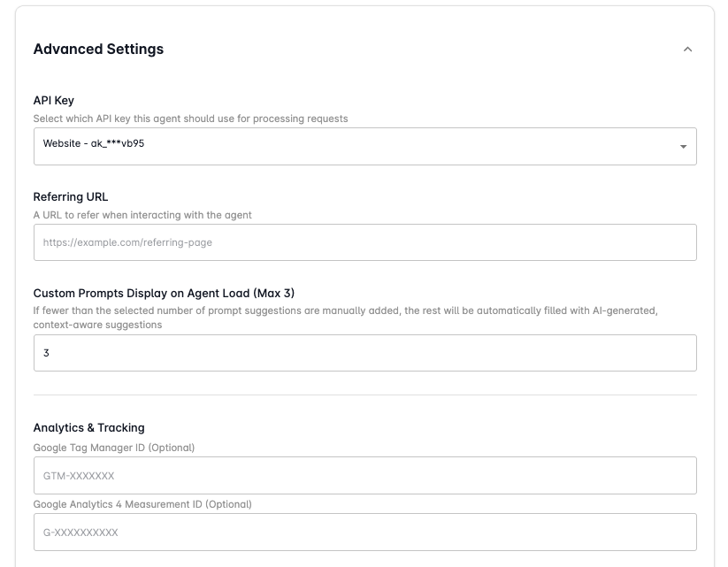Click the 'If fewer than the selected number' description
The height and width of the screenshot is (567, 728).
click(346, 318)
